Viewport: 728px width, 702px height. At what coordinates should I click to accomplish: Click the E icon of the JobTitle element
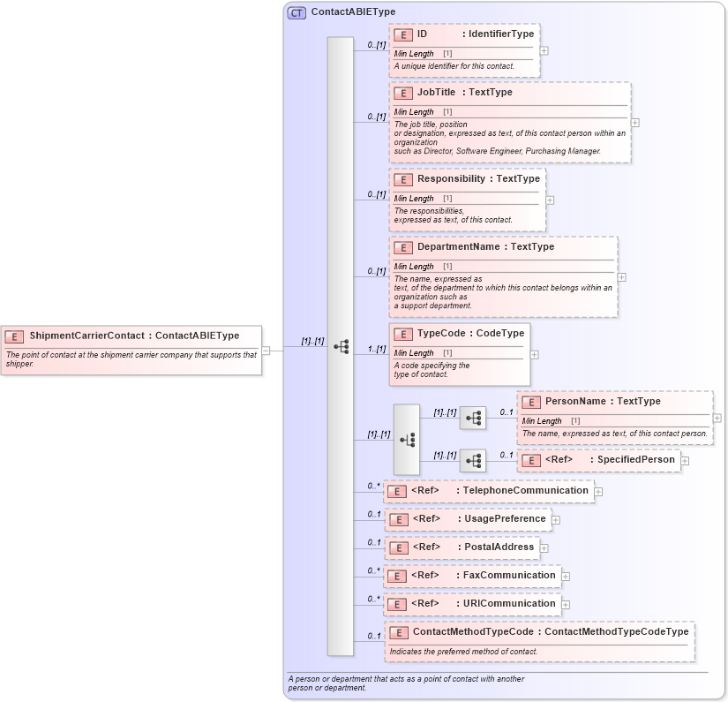tap(403, 92)
